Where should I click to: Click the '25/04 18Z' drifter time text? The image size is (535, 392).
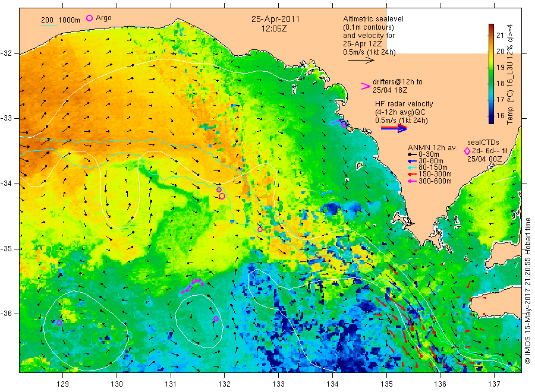(390, 90)
